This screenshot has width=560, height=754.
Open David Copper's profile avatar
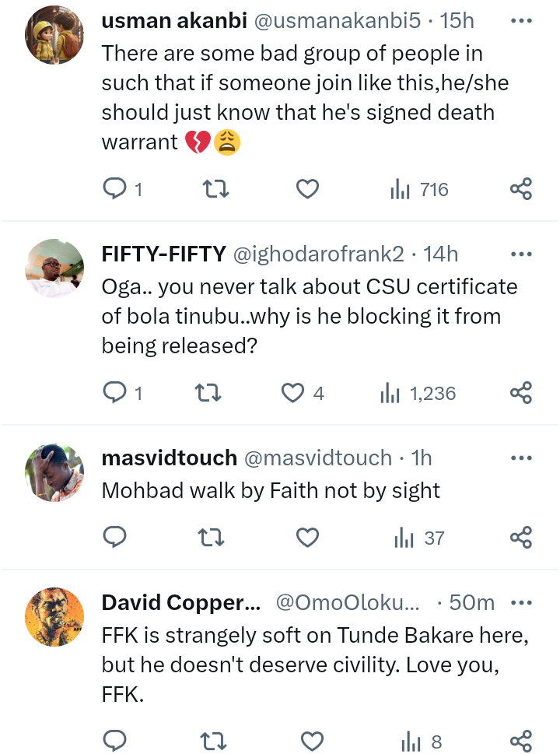coord(54,616)
